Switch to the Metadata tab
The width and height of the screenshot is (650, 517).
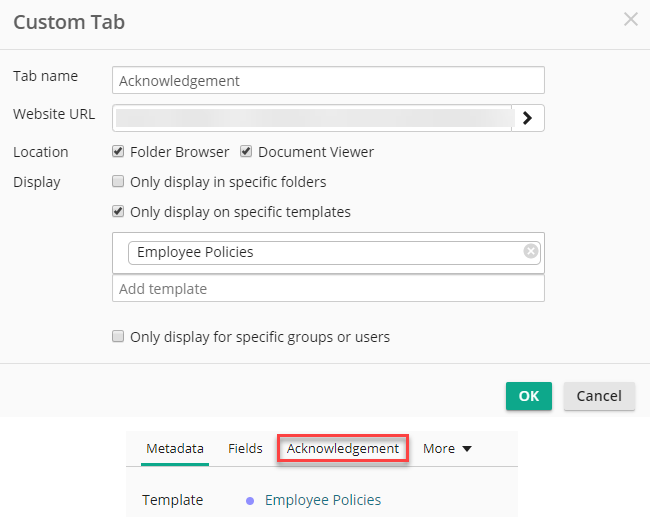tap(175, 449)
